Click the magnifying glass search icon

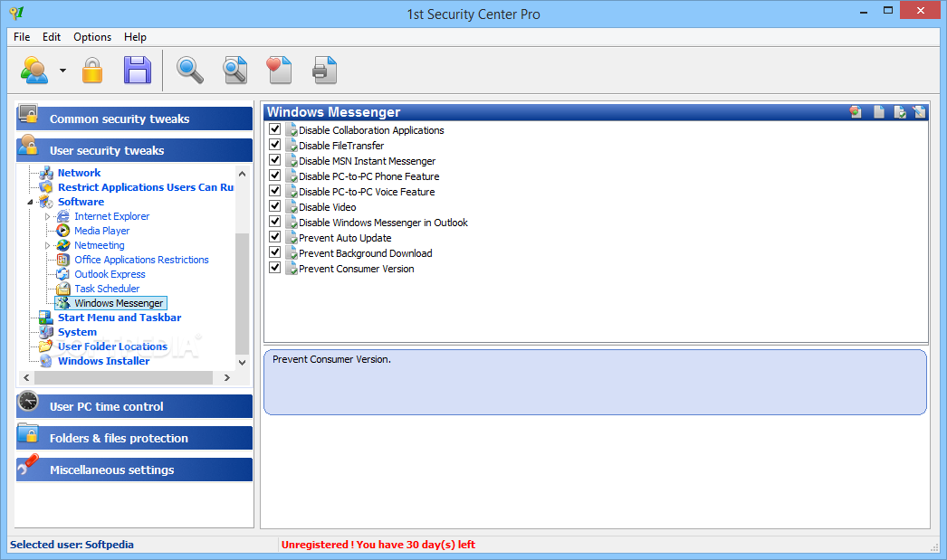(x=189, y=70)
